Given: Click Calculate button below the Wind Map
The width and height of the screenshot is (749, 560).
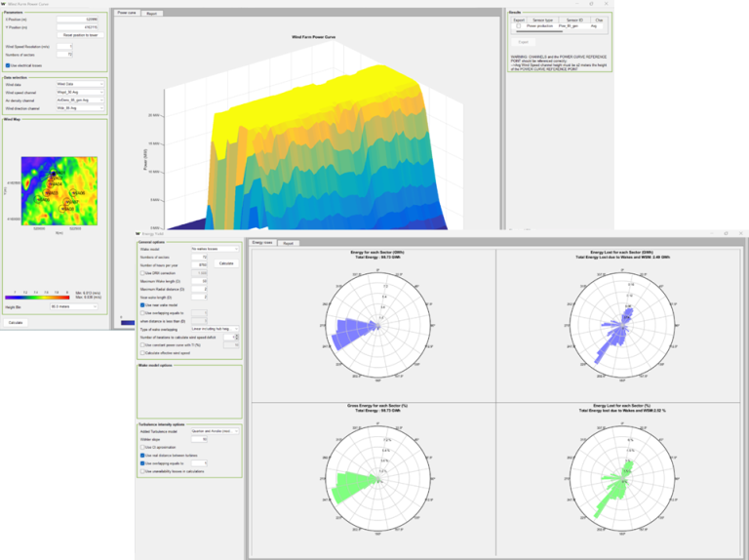Looking at the screenshot, I should tap(16, 321).
